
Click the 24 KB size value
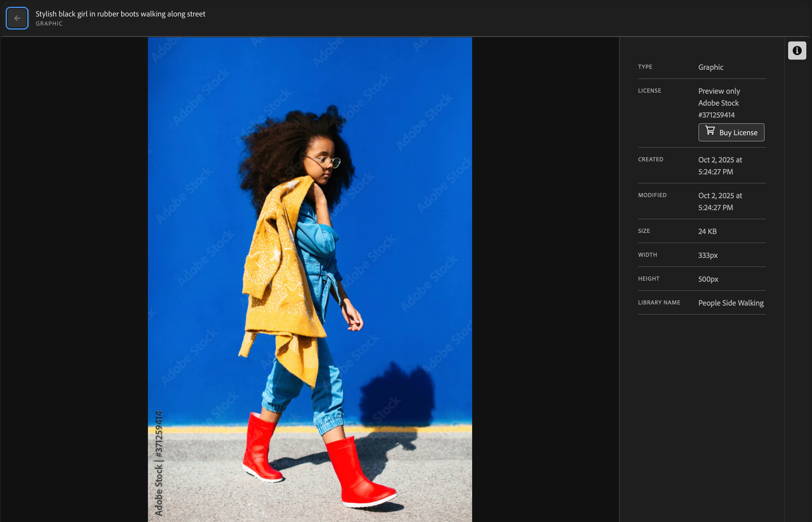(707, 231)
